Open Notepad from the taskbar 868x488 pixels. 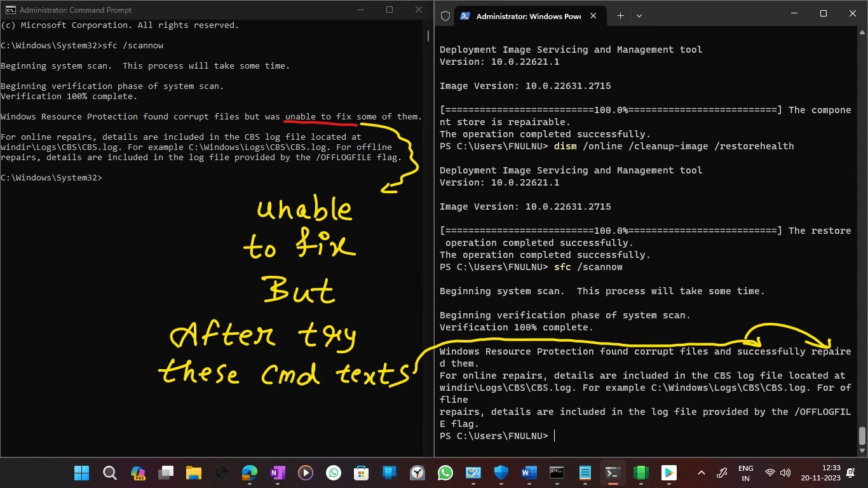point(584,473)
